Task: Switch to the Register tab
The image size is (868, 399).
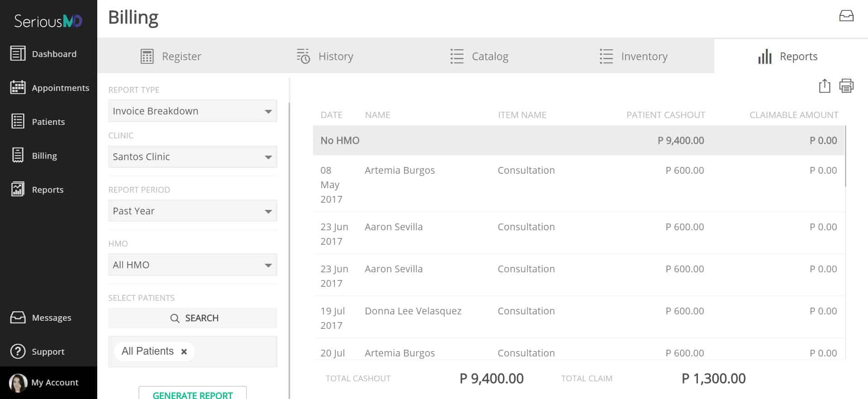Action: pos(171,56)
